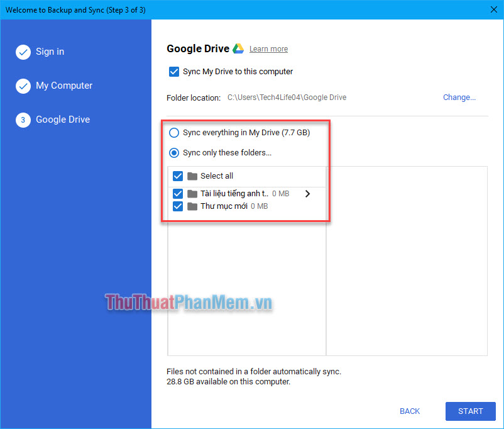The width and height of the screenshot is (504, 429).
Task: Click the folder icon for Thư mục mới
Action: tap(191, 206)
